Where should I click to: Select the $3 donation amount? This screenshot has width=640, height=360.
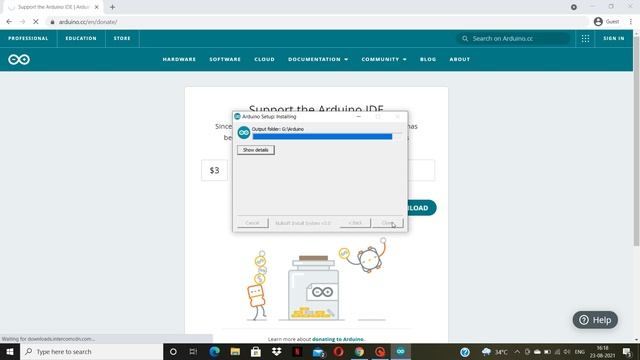tap(214, 170)
